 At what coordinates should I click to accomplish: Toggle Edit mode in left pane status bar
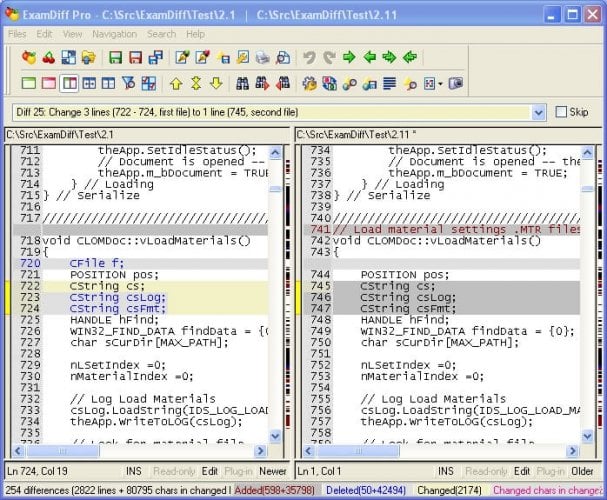(210, 470)
